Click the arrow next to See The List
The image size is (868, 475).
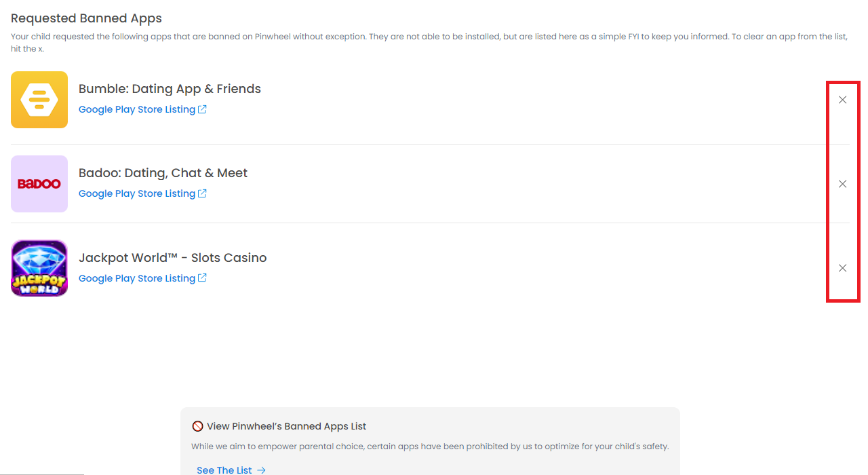261,470
